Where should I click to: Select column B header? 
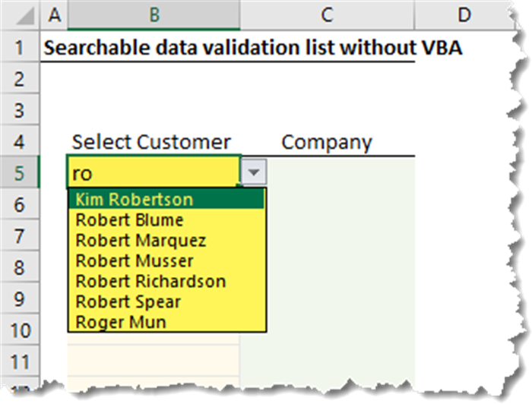[x=154, y=14]
